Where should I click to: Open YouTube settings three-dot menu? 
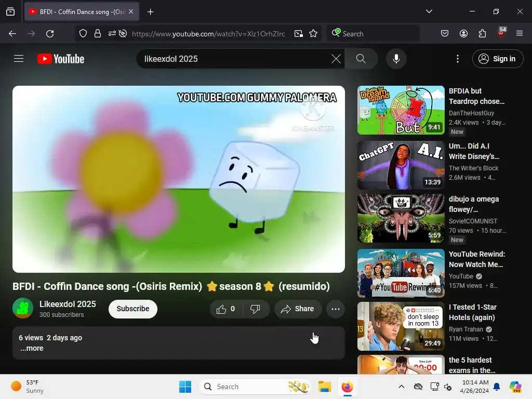457,59
